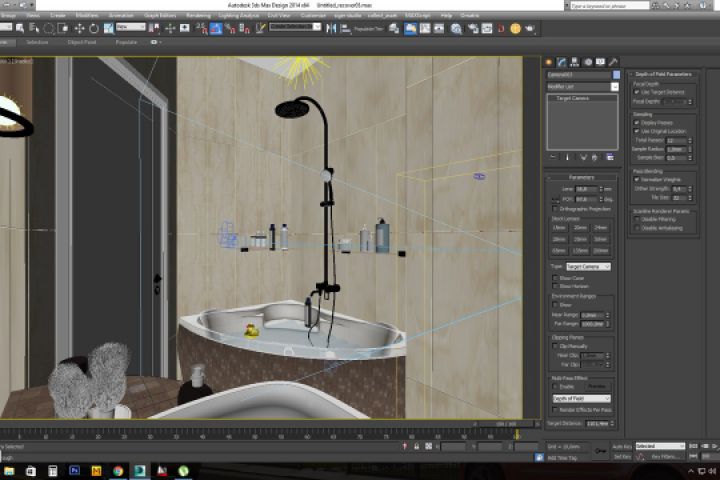Image resolution: width=720 pixels, height=480 pixels.
Task: Open the Animation menu
Action: [x=121, y=16]
